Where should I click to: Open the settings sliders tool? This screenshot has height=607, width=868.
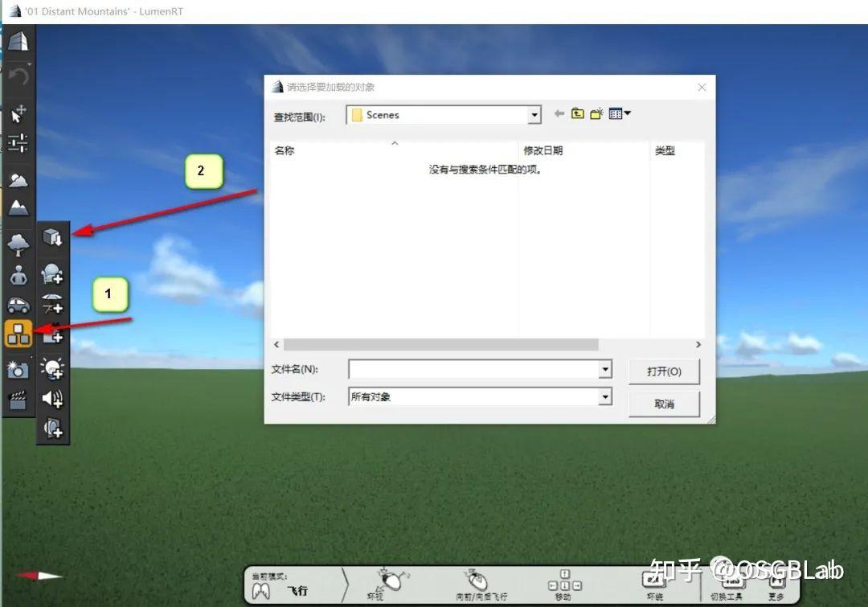click(x=18, y=143)
